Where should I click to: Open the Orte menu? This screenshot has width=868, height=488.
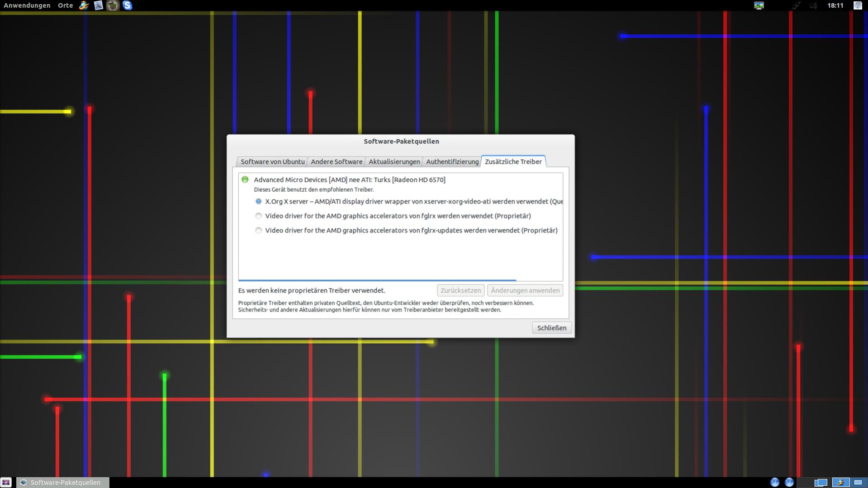(x=66, y=5)
